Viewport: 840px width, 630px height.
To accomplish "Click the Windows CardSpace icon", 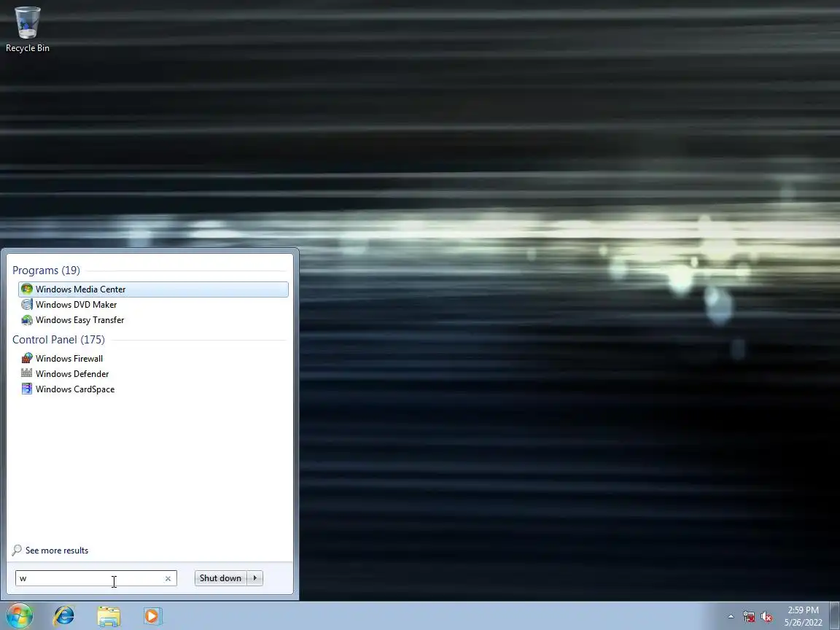I will tap(27, 389).
